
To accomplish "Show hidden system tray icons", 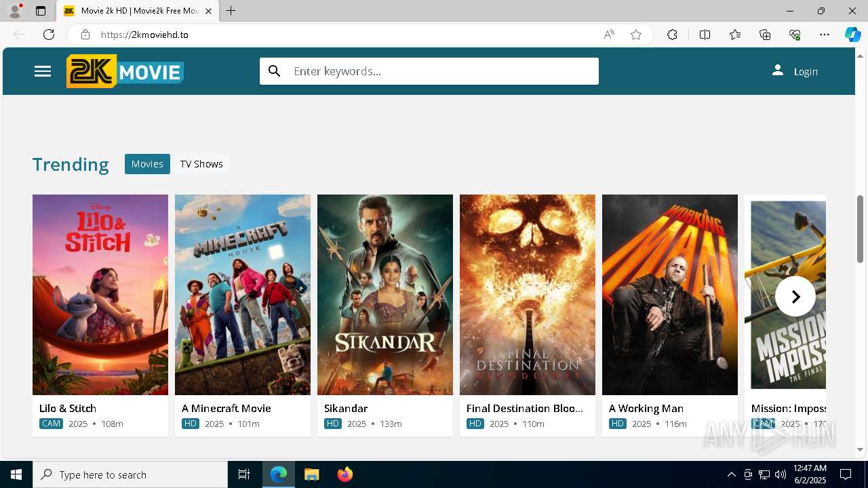I will pyautogui.click(x=731, y=474).
